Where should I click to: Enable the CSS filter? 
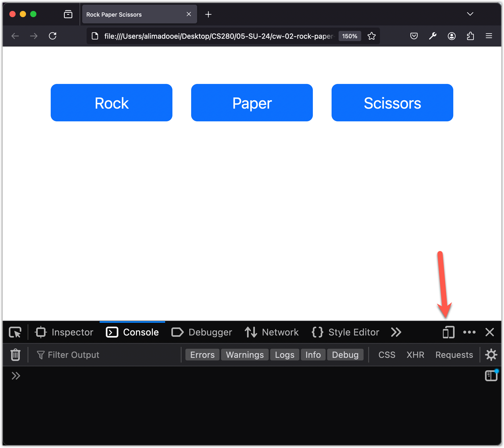coord(387,355)
